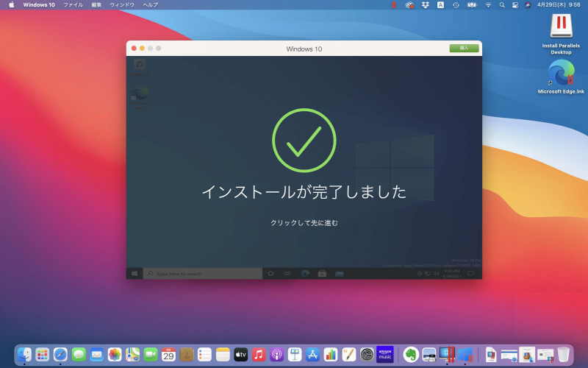Image resolution: width=588 pixels, height=368 pixels.
Task: Open Windows 10 VM icon in Dock
Action: [465, 354]
